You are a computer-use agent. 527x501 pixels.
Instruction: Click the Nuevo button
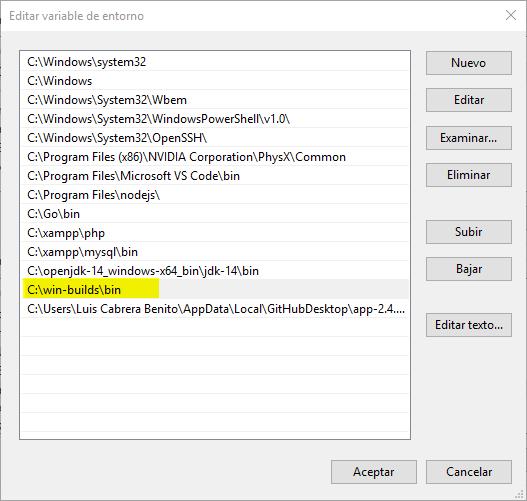coord(469,63)
